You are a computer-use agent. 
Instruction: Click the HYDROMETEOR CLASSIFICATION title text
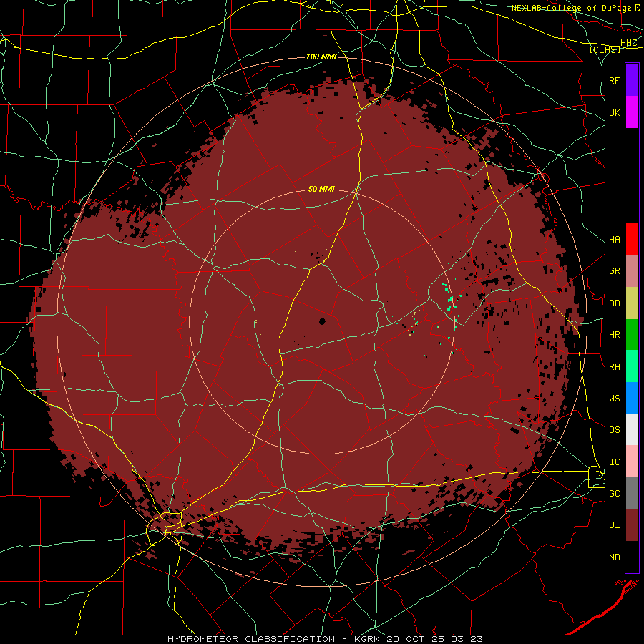pos(251,639)
